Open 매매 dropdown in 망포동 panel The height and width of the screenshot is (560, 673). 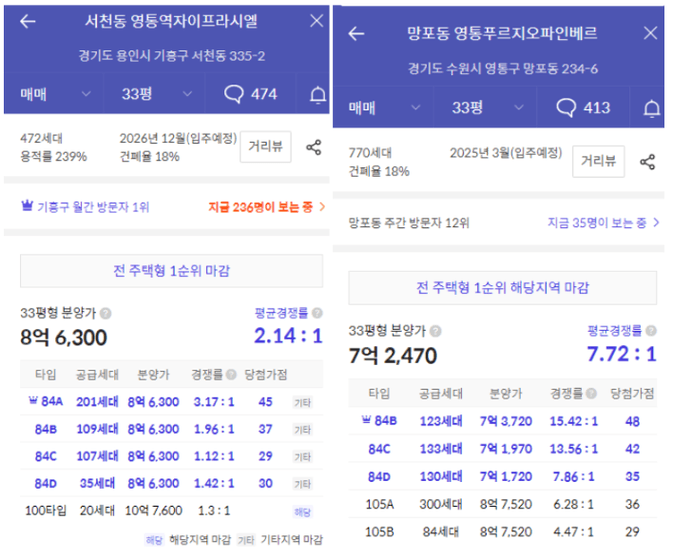pyautogui.click(x=384, y=108)
